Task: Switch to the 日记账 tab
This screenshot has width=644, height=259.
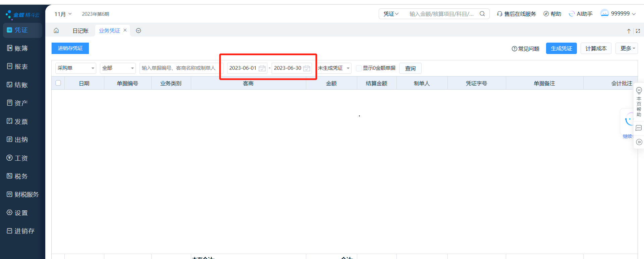Action: (80, 31)
